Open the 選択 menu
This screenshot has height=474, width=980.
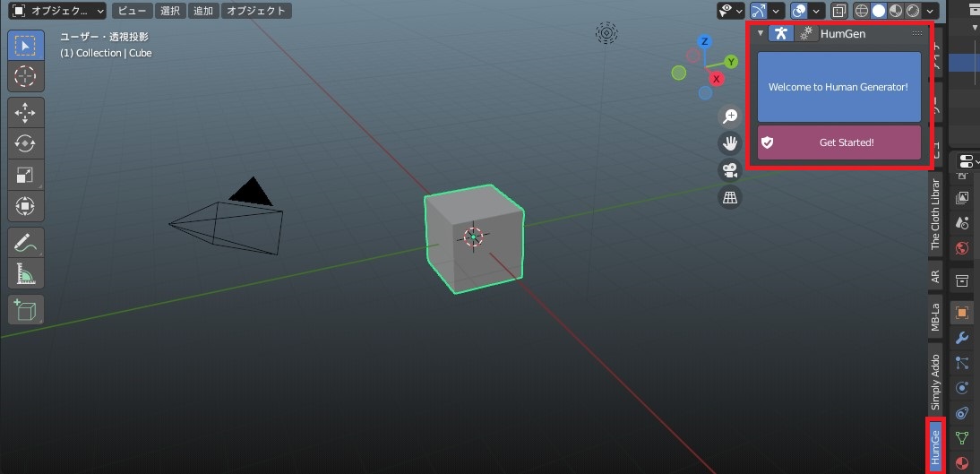(170, 11)
